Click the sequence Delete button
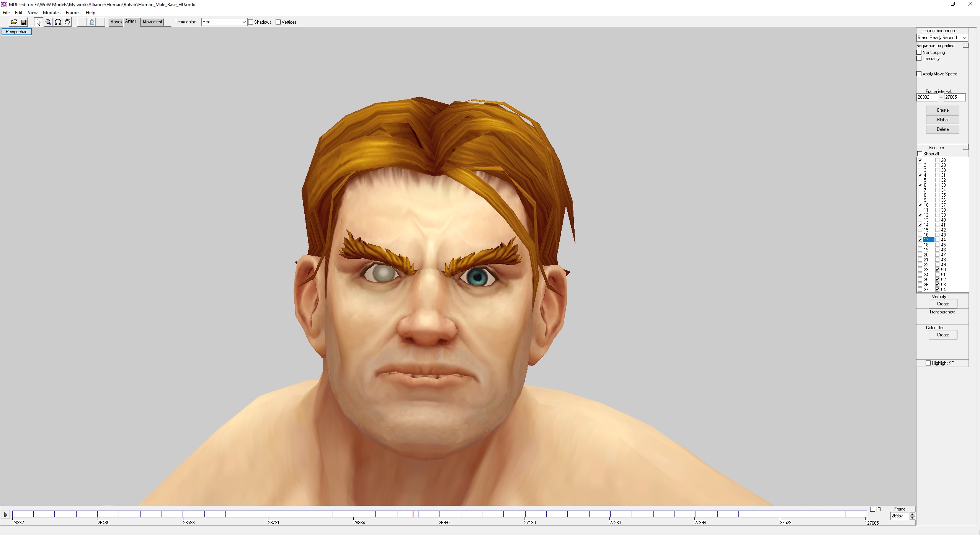Screen dimensions: 980x535 click(942, 129)
